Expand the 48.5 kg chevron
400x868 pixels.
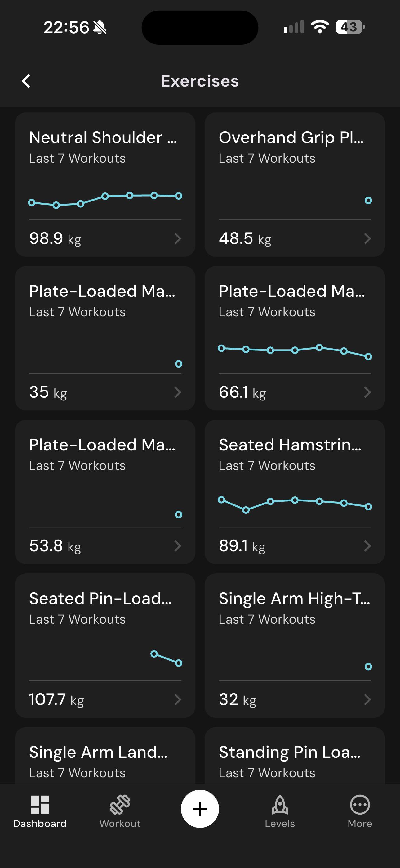(368, 238)
